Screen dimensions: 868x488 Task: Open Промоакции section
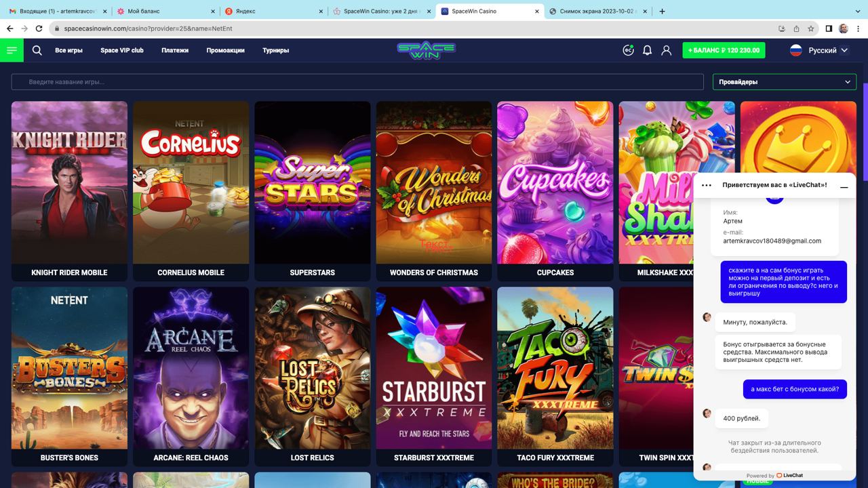click(225, 50)
